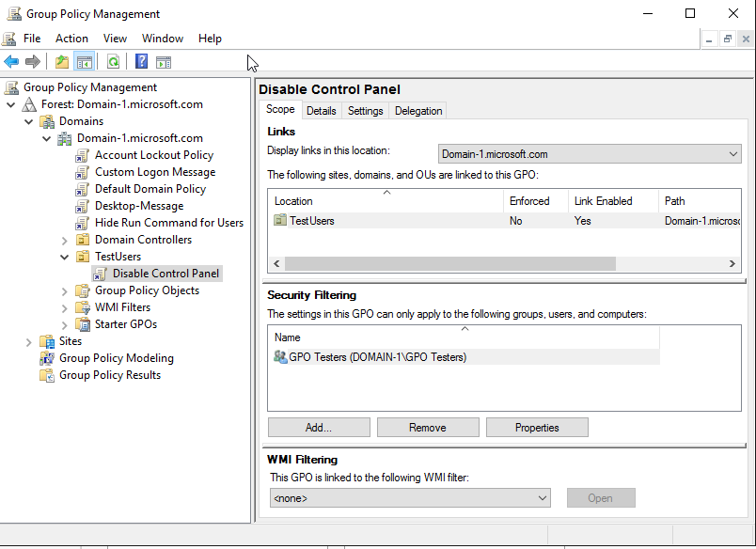Expand the WMI Filters node
The image size is (756, 549).
click(65, 308)
